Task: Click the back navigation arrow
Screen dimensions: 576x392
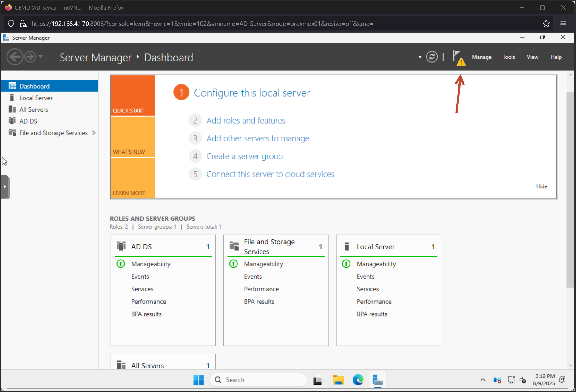Action: coord(15,57)
